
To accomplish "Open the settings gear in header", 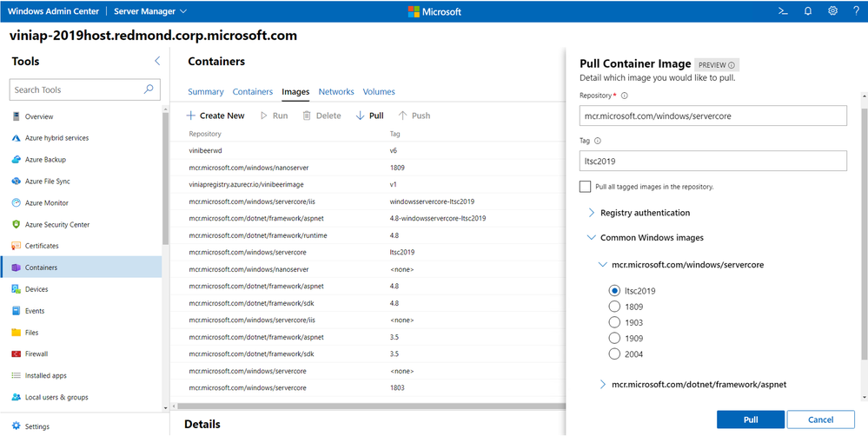I will coord(832,11).
